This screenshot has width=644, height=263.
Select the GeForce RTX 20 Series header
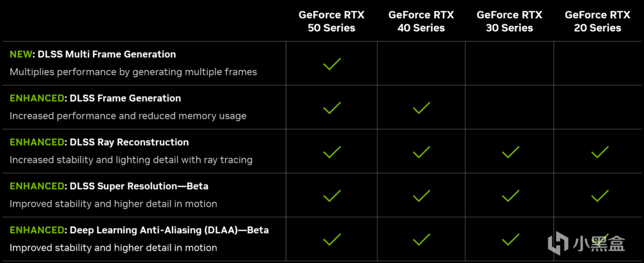tap(597, 22)
